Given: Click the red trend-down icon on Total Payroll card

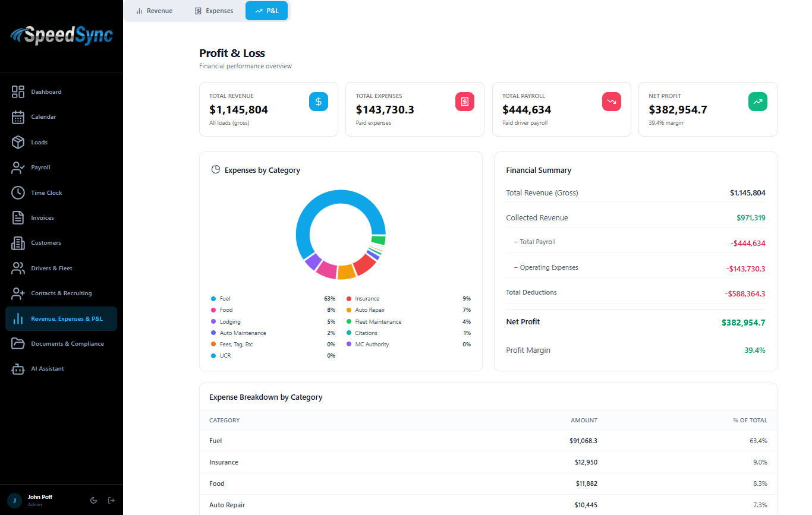Looking at the screenshot, I should (612, 102).
